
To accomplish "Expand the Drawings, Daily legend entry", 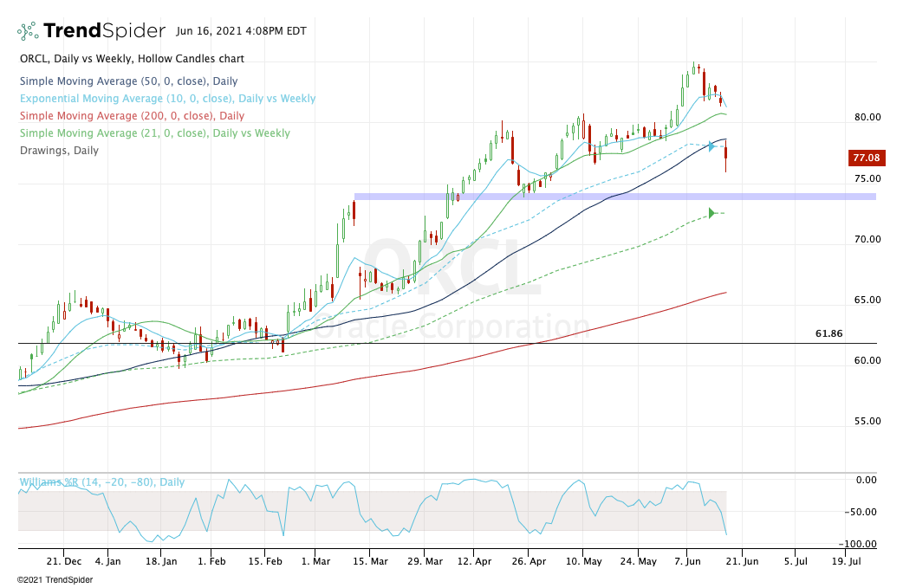I will click(x=58, y=151).
